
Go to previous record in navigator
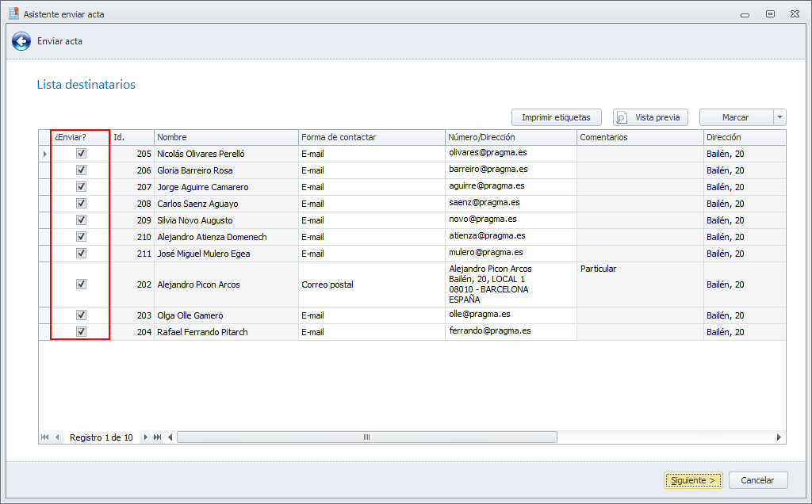57,437
